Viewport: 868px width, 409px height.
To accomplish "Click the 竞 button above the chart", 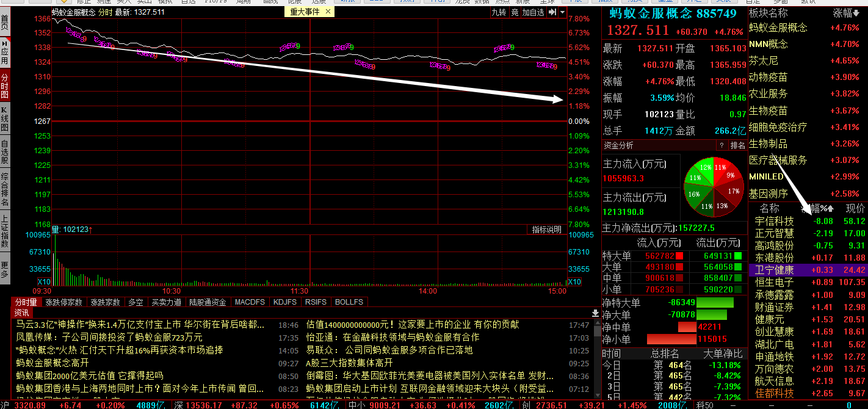I will tap(515, 12).
